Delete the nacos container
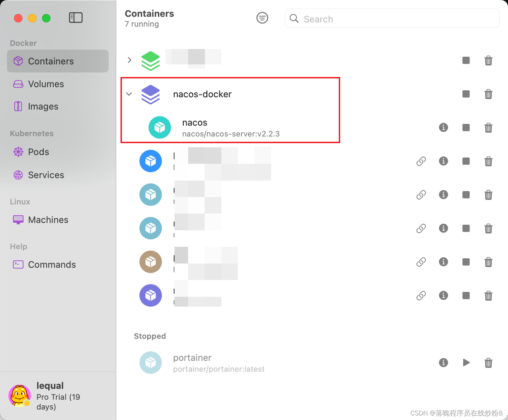Screen dimensions: 508x420 488,128
